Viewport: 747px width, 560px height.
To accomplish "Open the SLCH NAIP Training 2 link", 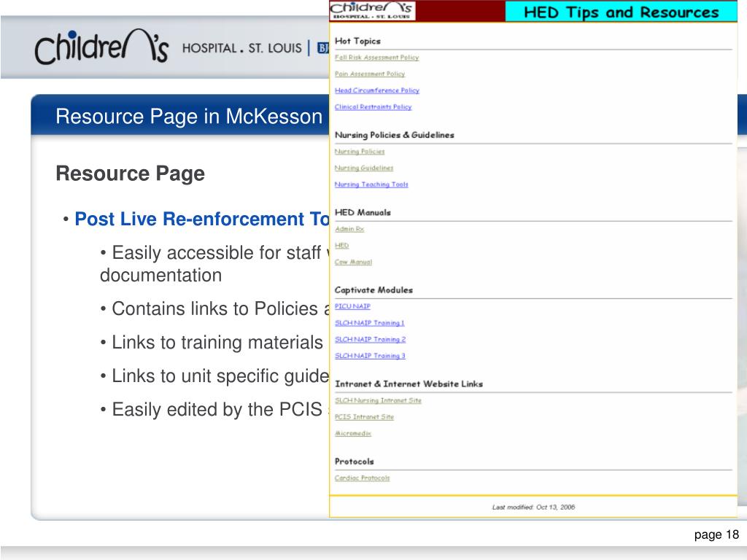I will pos(370,340).
